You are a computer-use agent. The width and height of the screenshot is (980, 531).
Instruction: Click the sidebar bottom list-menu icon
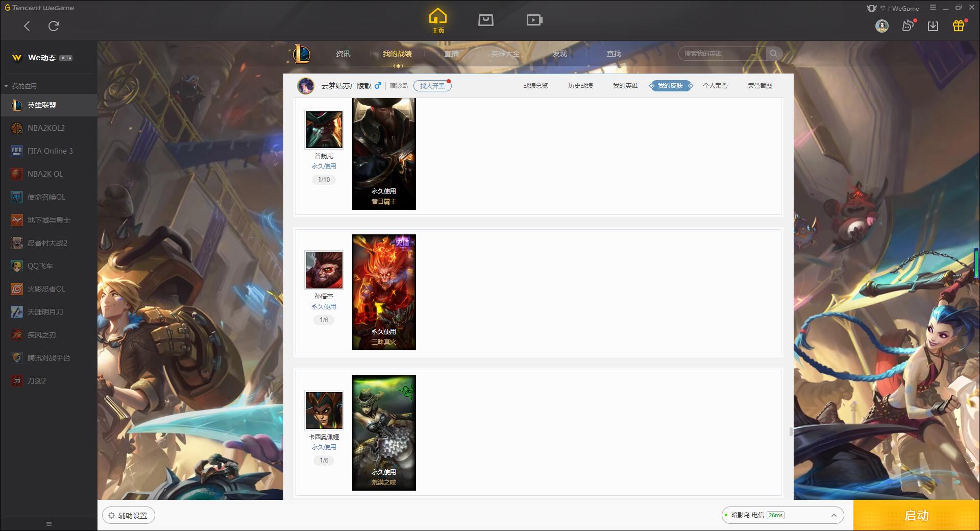tap(49, 524)
